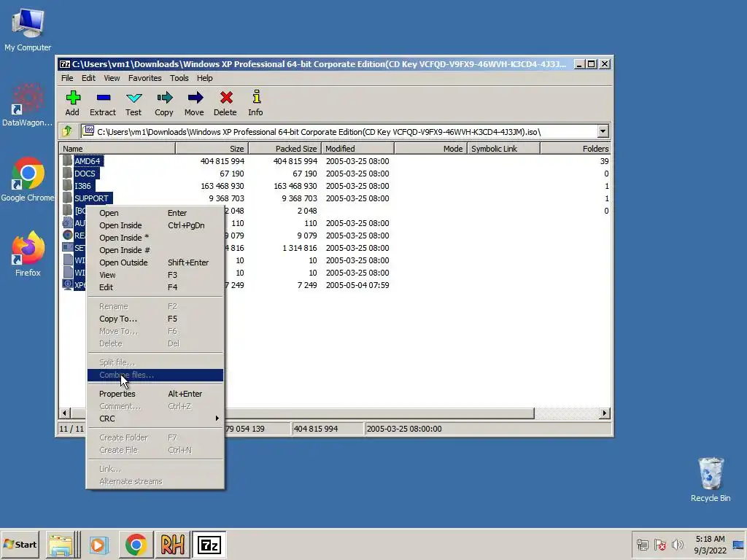
Task: Choose Edit F4 in context menu
Action: tap(155, 287)
